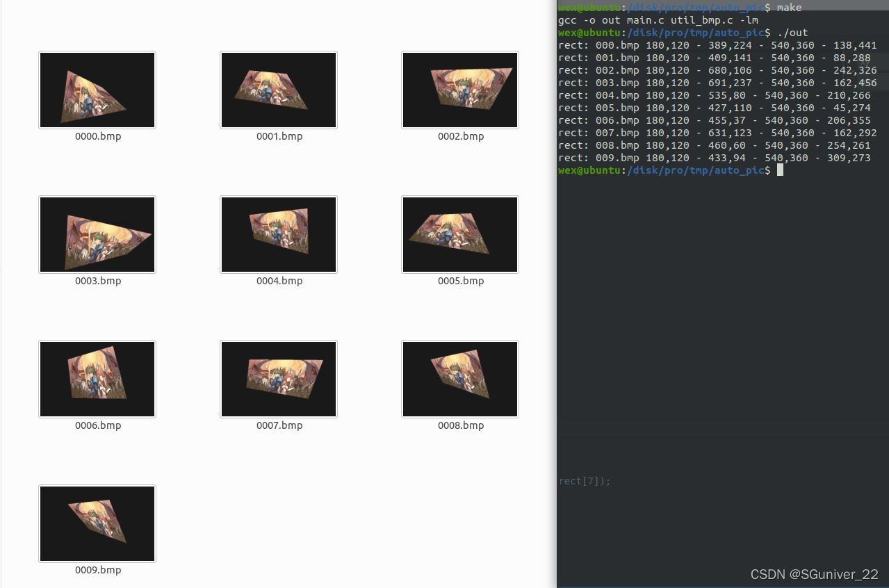Select the 0006.bmp thumbnail image
The width and height of the screenshot is (889, 588).
[x=97, y=379]
